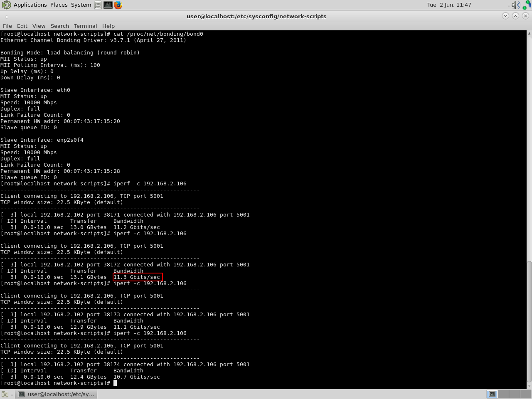Open Firefox web browser from panel
The image size is (532, 399).
(x=118, y=5)
